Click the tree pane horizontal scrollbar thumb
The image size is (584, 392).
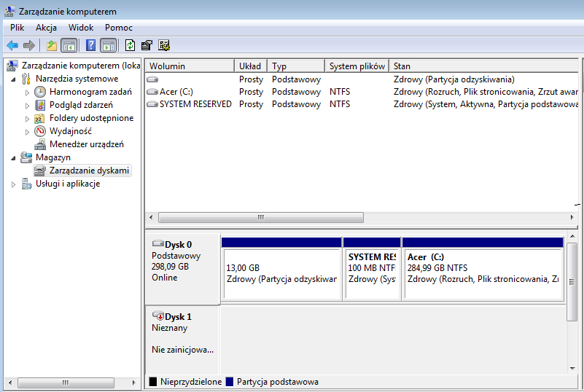(66, 383)
